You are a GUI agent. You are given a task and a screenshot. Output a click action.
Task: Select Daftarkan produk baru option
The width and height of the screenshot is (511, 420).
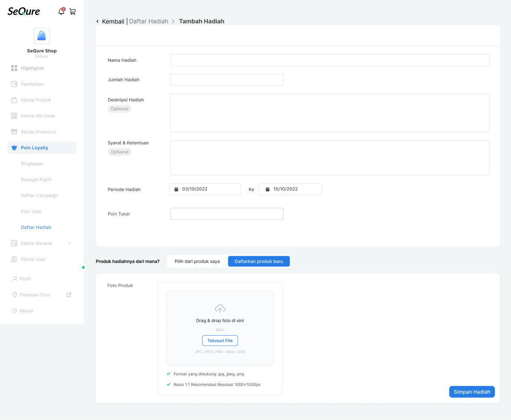click(x=259, y=261)
